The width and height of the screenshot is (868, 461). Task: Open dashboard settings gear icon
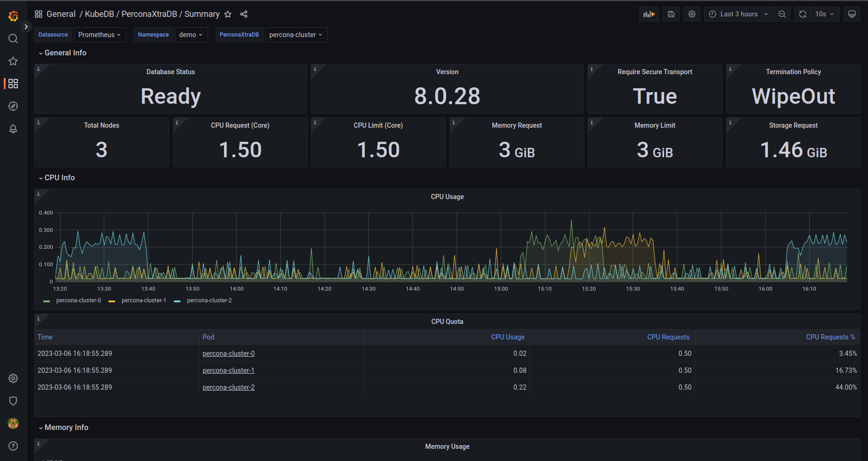point(691,14)
